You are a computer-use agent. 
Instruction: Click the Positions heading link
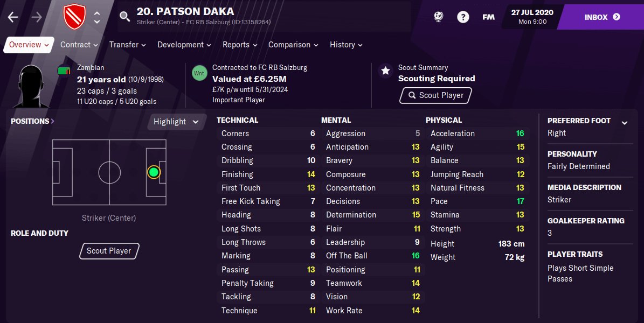coord(32,121)
